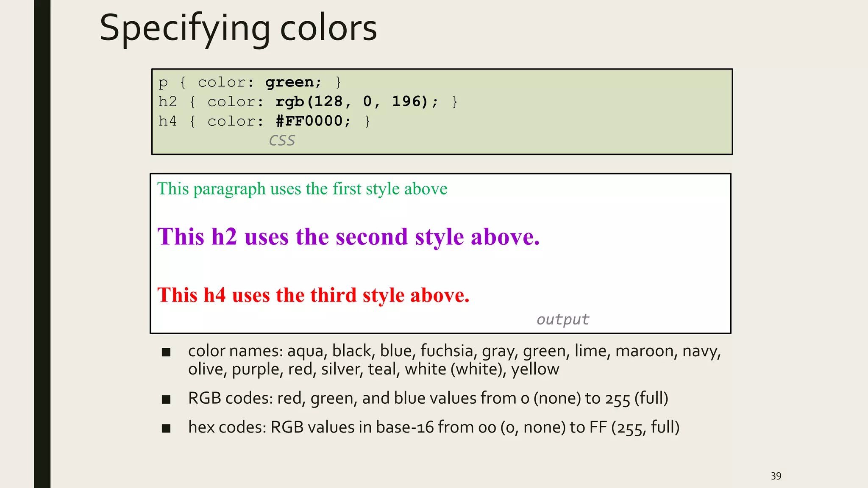
Task: Click the square bullet beside hex codes
Action: click(166, 428)
